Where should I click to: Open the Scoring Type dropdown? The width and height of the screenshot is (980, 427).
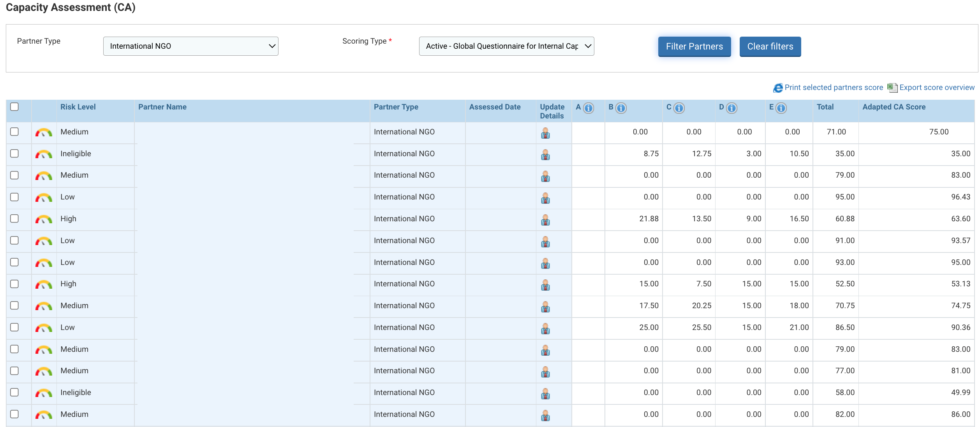click(x=506, y=46)
